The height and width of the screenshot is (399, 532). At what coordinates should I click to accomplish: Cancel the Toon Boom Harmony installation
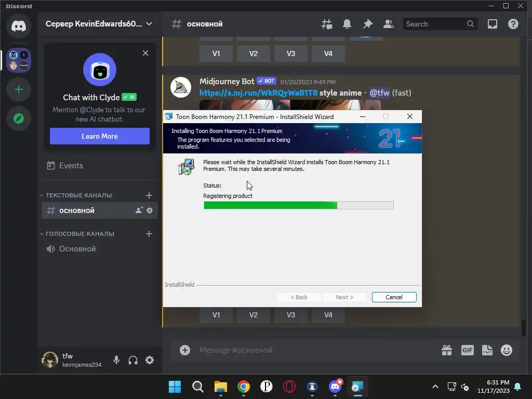coord(394,297)
